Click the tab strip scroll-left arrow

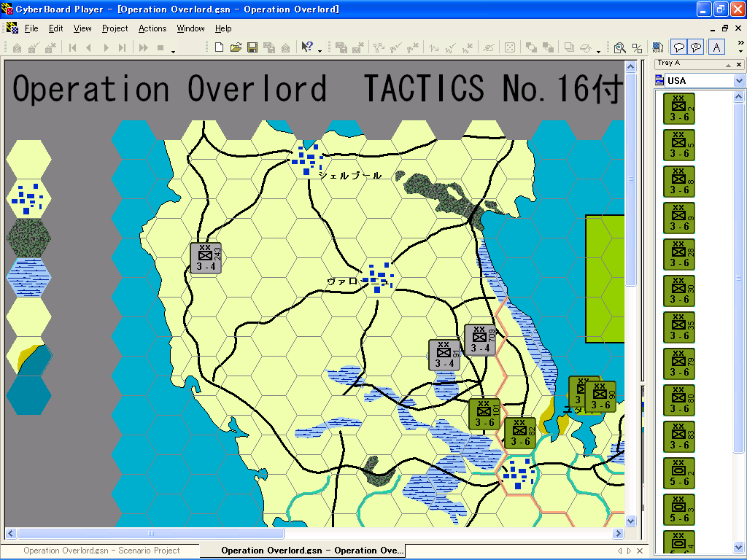(620, 551)
